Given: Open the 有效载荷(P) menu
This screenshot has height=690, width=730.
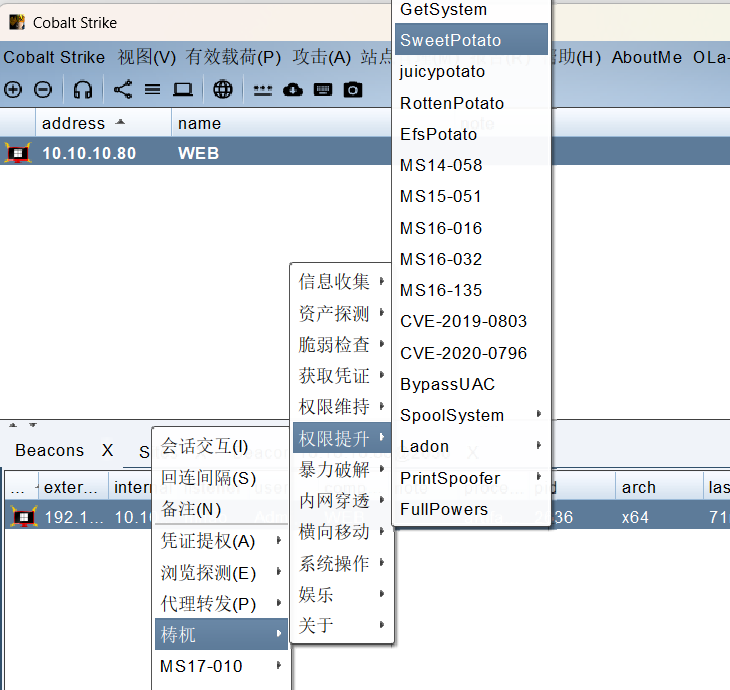Looking at the screenshot, I should (233, 57).
